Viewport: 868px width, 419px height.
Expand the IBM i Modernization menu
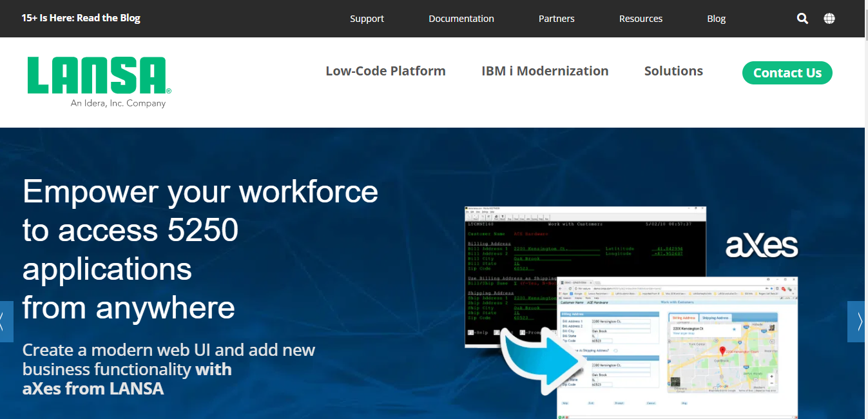(x=545, y=71)
